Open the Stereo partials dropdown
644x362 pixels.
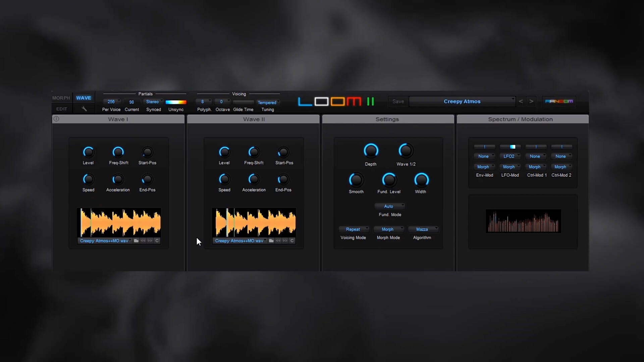coord(154,102)
